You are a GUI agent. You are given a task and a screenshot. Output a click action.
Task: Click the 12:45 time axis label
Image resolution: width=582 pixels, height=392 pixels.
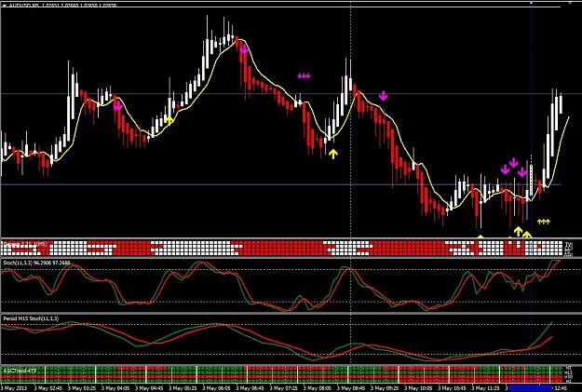(x=561, y=388)
